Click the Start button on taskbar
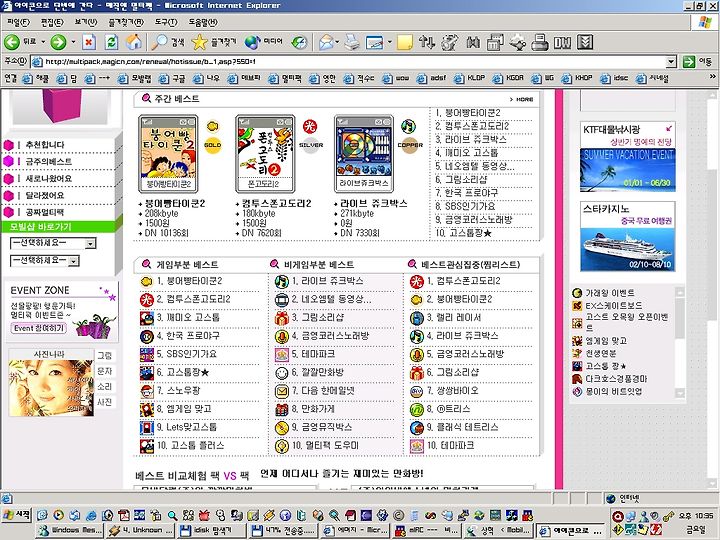This screenshot has width=720, height=540. coord(17,514)
